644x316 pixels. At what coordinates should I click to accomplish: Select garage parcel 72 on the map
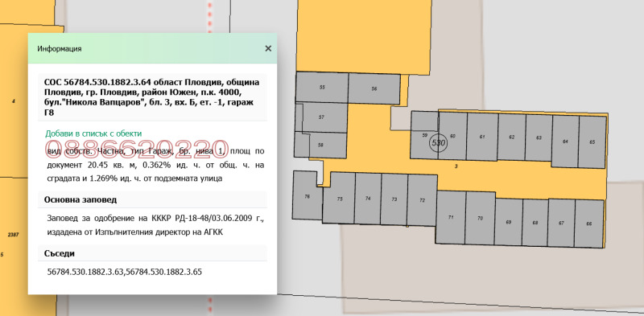pos(422,200)
